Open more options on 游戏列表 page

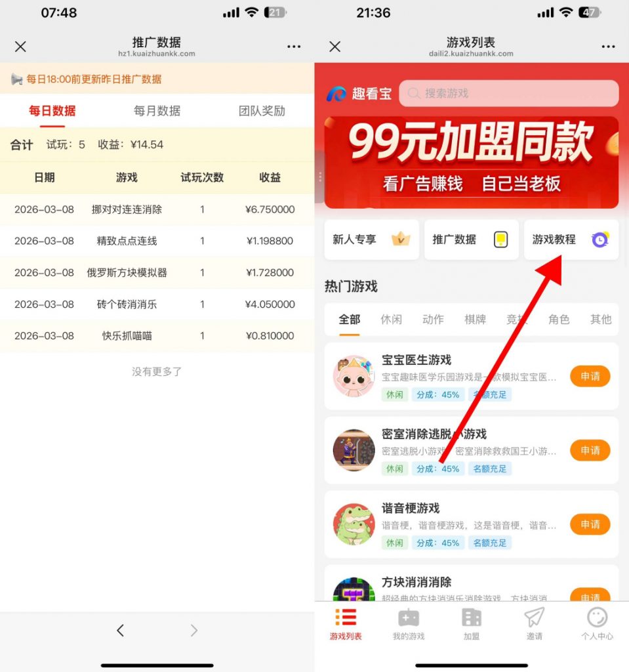[608, 46]
